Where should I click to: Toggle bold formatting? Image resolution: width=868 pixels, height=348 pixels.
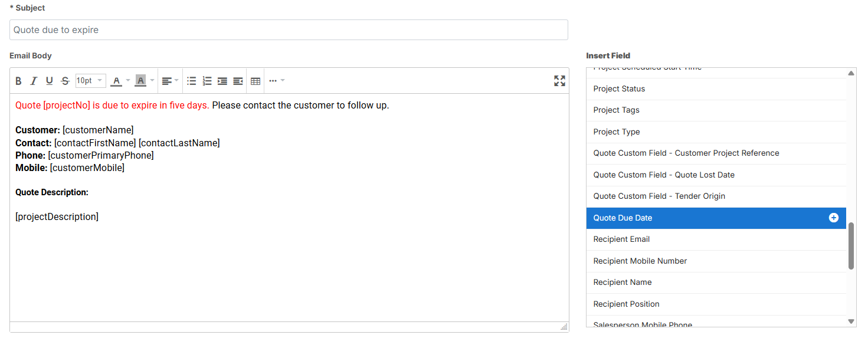[x=18, y=81]
